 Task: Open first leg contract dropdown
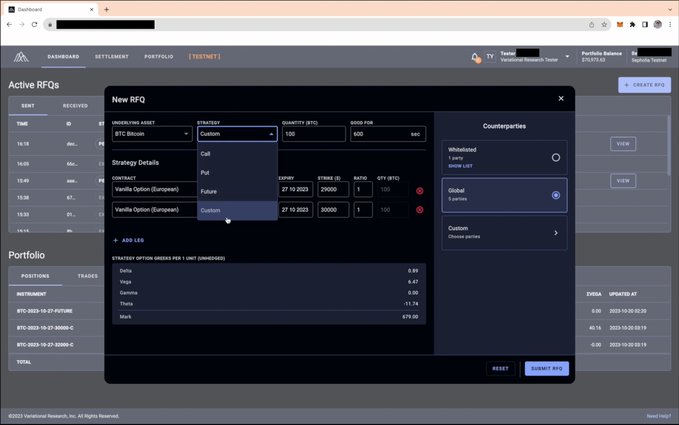tap(155, 189)
